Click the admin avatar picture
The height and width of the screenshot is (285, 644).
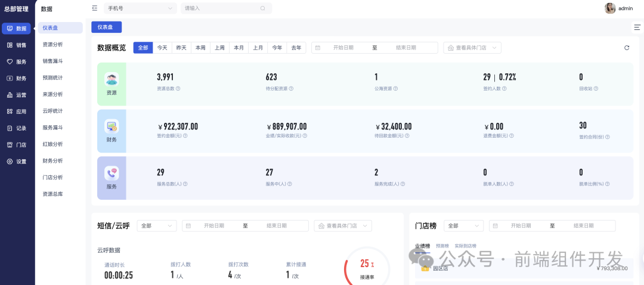coord(610,8)
